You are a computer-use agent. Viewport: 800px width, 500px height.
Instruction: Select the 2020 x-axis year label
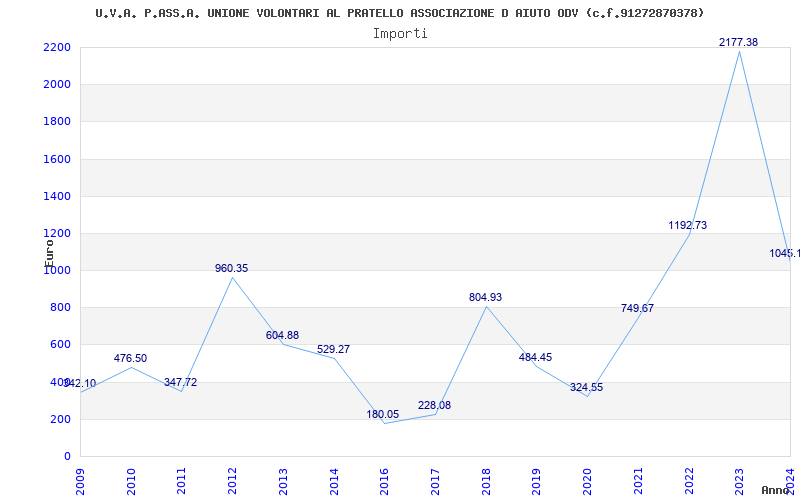tap(587, 481)
